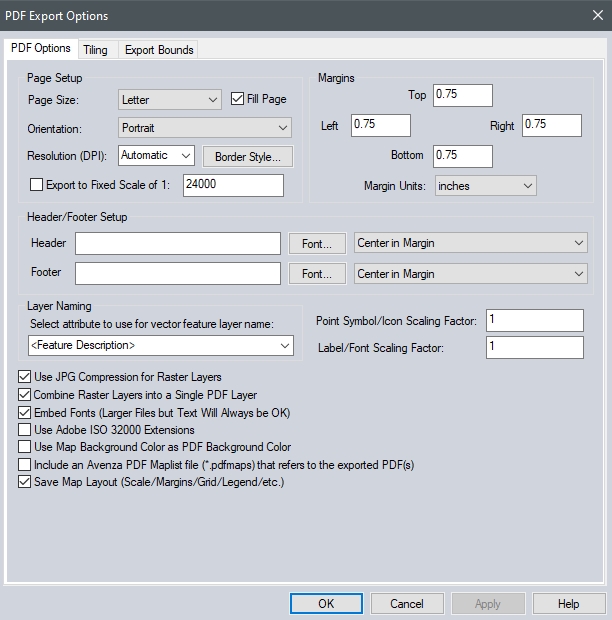Open the Header Font button
Screen dimensions: 612x620
(x=317, y=244)
